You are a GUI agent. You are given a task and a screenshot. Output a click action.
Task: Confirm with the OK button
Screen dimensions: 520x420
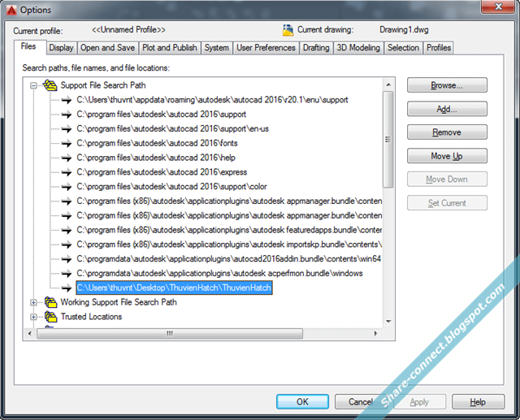(302, 402)
